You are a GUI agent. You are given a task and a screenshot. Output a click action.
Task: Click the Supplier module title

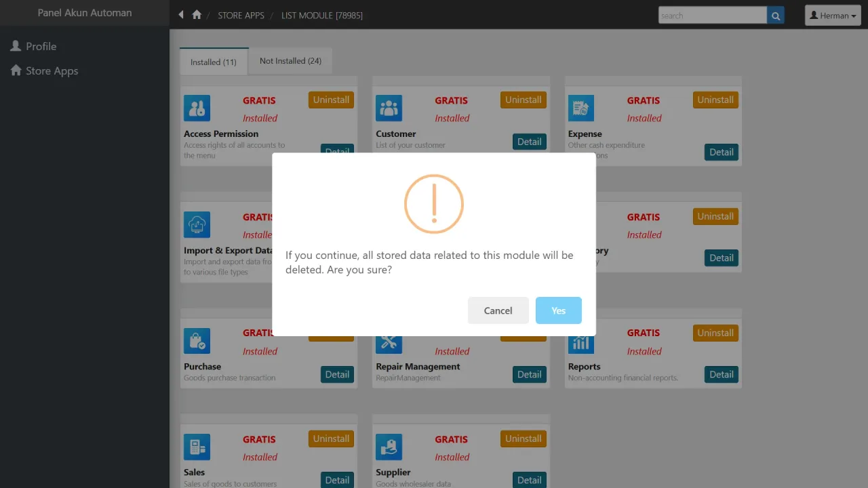click(x=393, y=472)
